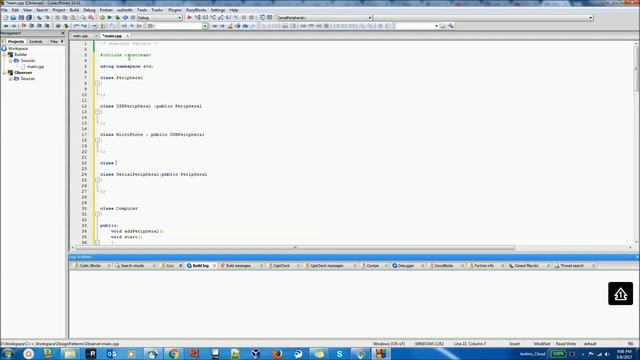
Task: Open the SerialPeripheral scope dropdown
Action: 324,18
